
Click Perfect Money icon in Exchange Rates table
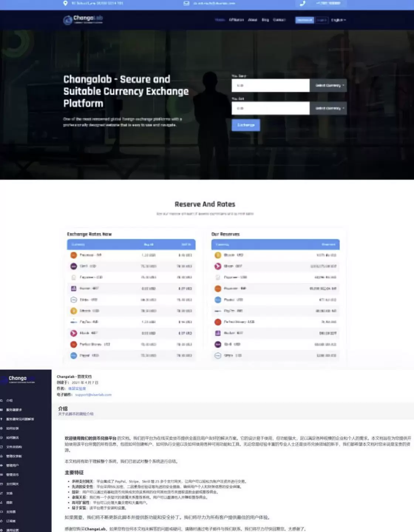74,344
